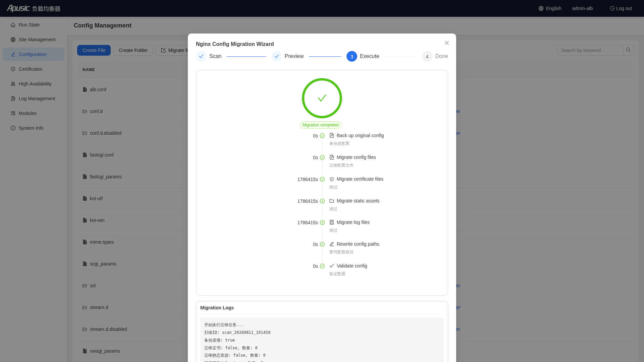Click the Preview step checkmark icon
Screen dimensions: 644x362
(277, 56)
